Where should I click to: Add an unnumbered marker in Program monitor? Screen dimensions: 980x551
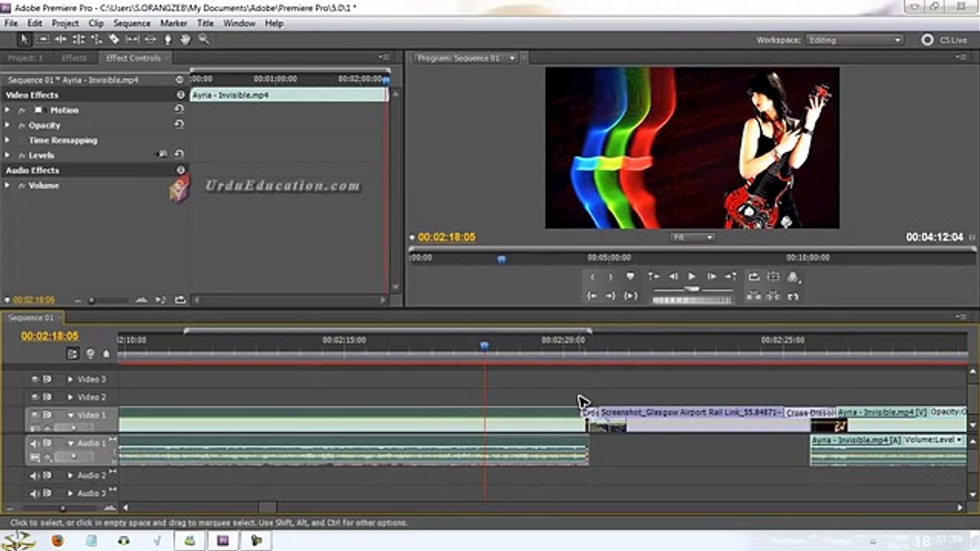coord(630,277)
